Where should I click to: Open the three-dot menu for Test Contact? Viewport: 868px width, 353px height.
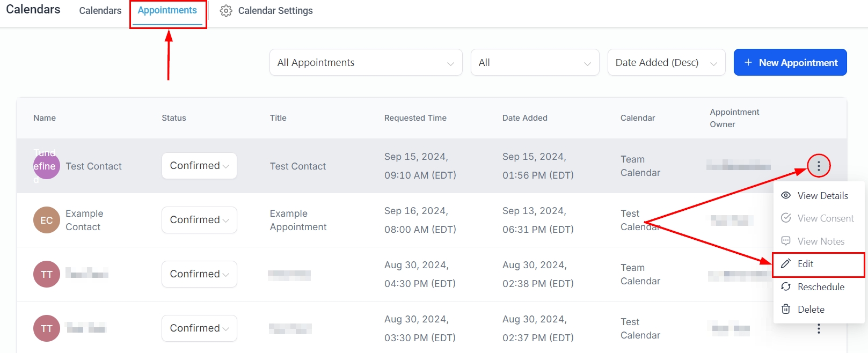(818, 166)
